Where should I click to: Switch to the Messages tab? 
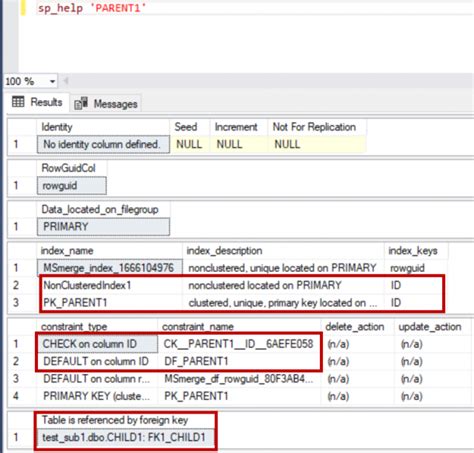(106, 104)
